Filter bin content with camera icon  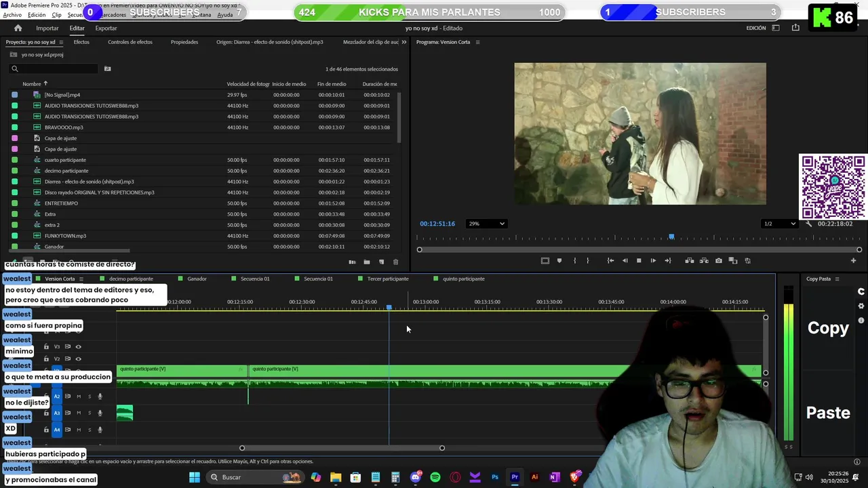[x=107, y=68]
